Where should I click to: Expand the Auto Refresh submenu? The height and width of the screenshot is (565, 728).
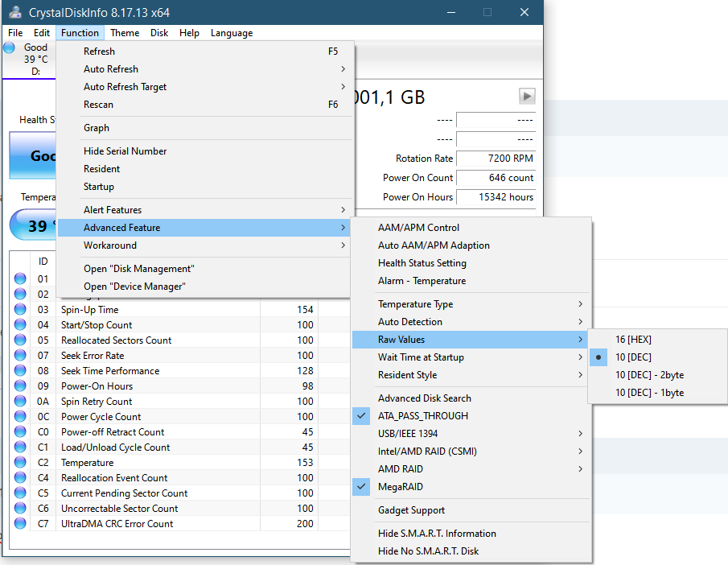[x=205, y=68]
